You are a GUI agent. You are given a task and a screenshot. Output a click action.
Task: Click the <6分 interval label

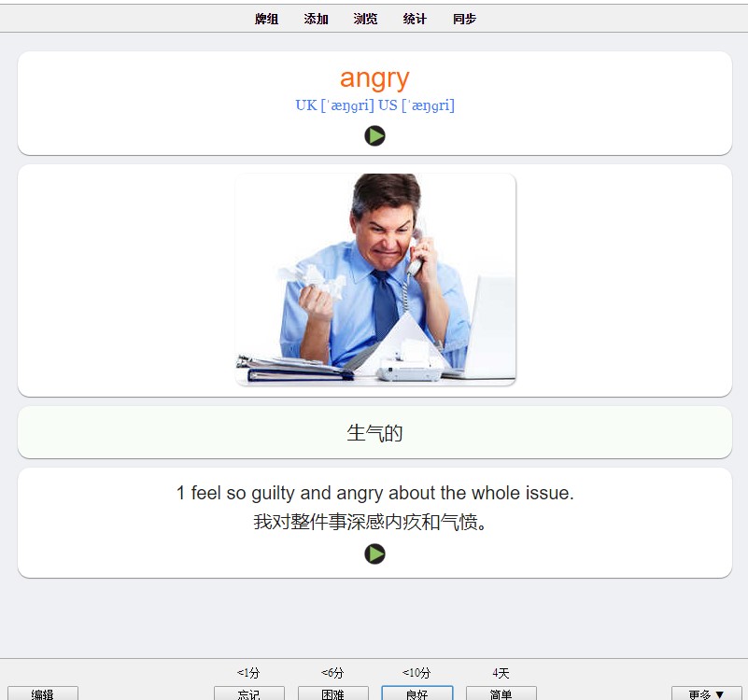[332, 673]
